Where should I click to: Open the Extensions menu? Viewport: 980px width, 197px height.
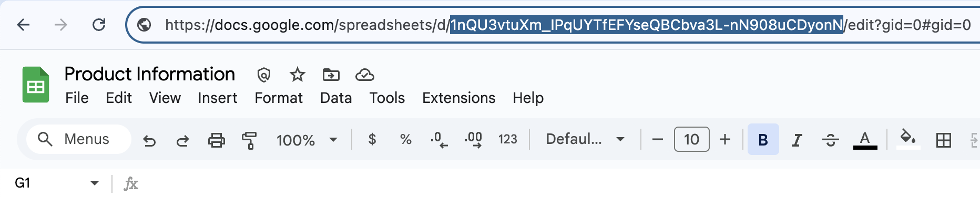[458, 98]
